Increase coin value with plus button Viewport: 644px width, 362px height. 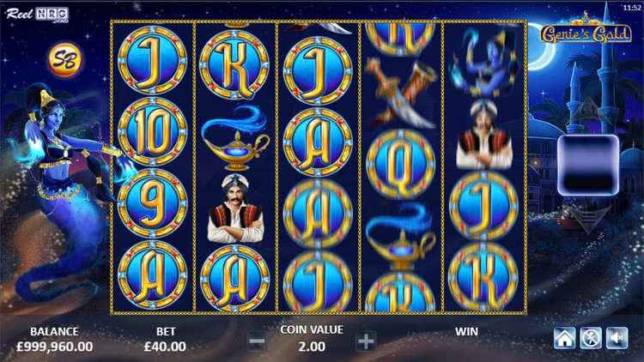(x=366, y=341)
